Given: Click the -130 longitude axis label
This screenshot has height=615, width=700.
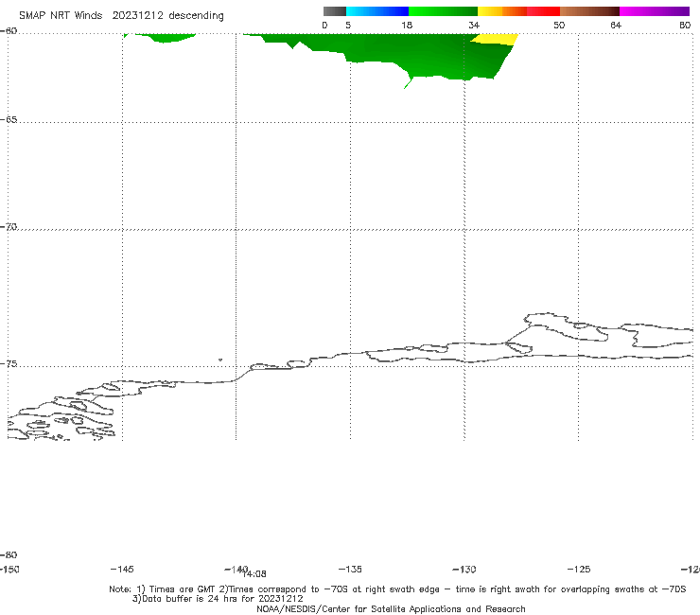Looking at the screenshot, I should pos(464,570).
